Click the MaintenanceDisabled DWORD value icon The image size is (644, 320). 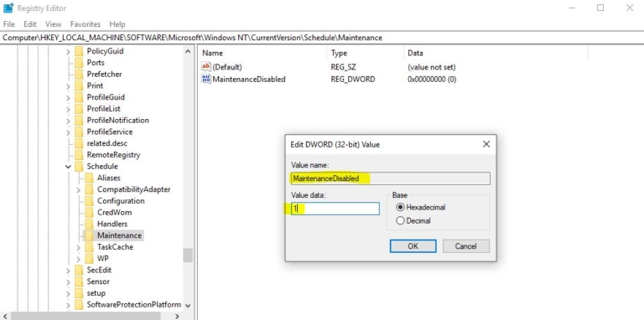(205, 80)
